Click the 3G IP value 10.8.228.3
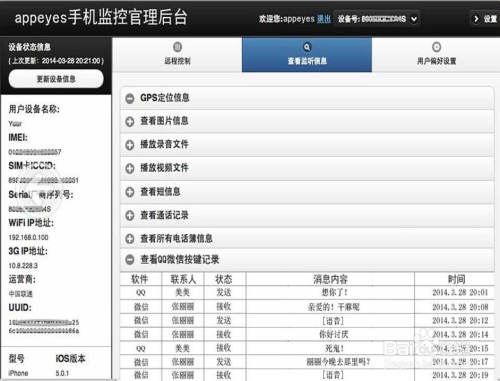Image resolution: width=500 pixels, height=381 pixels. [x=23, y=266]
